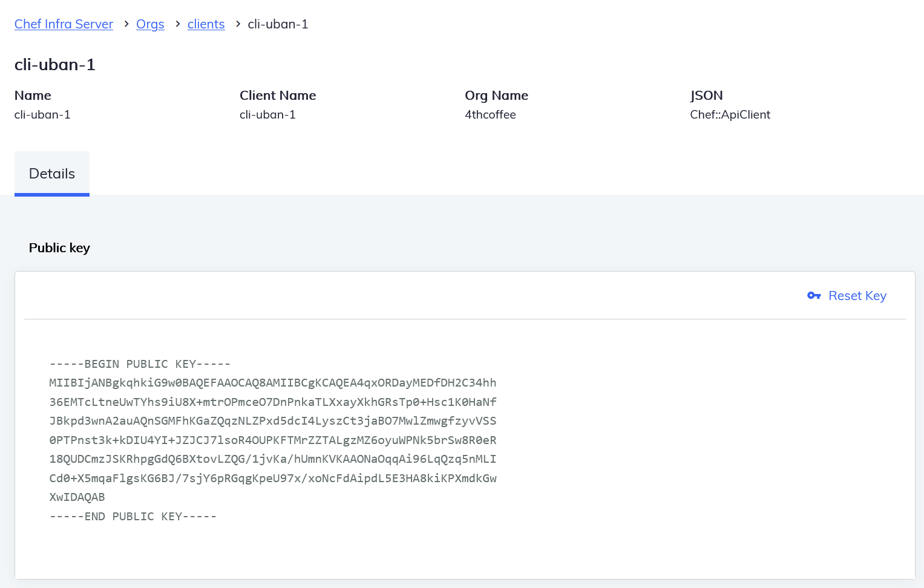Click the cli-uban-1 breadcrumb entry
924x588 pixels.
278,24
